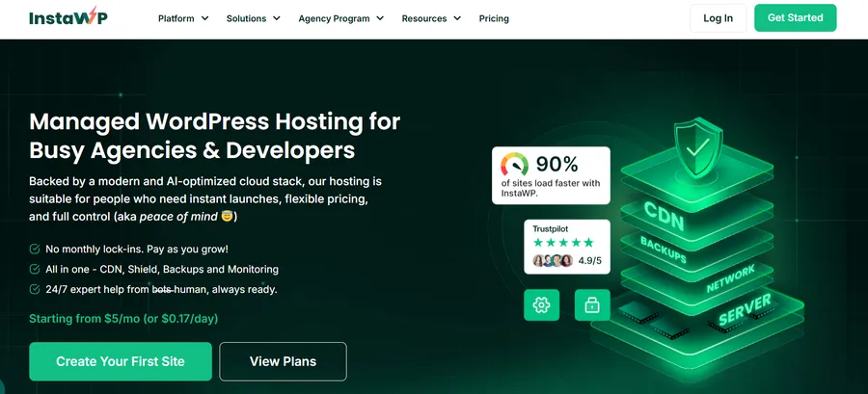Expand the Agency Program dropdown
The width and height of the screenshot is (868, 394).
(x=340, y=18)
